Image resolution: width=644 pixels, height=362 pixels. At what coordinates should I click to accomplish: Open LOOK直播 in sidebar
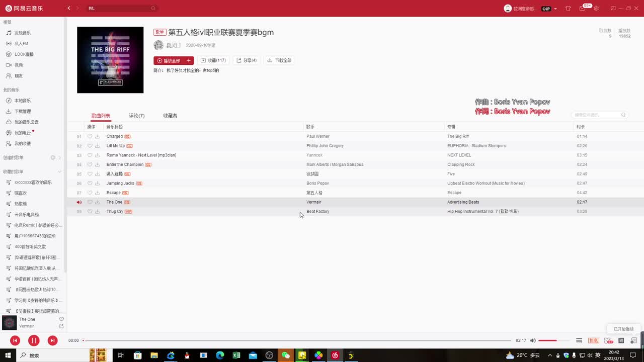pyautogui.click(x=24, y=54)
